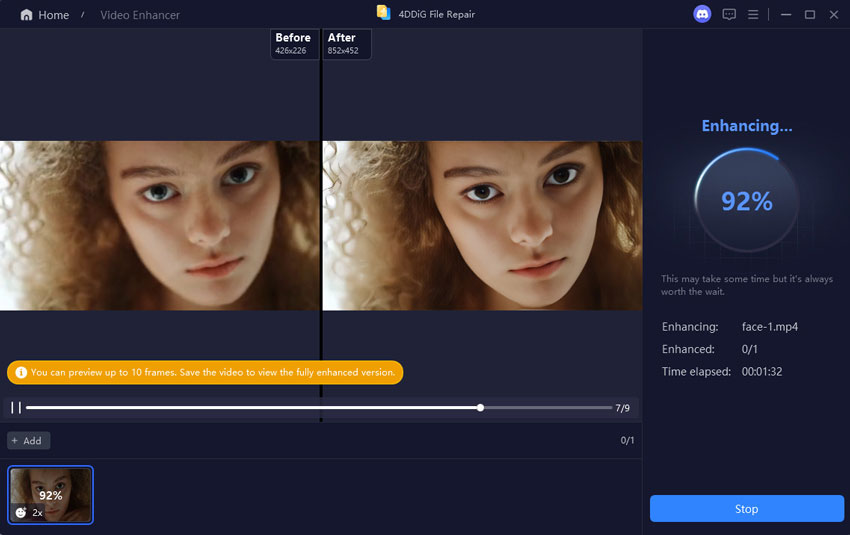Click the preview frame slider handle

click(481, 408)
